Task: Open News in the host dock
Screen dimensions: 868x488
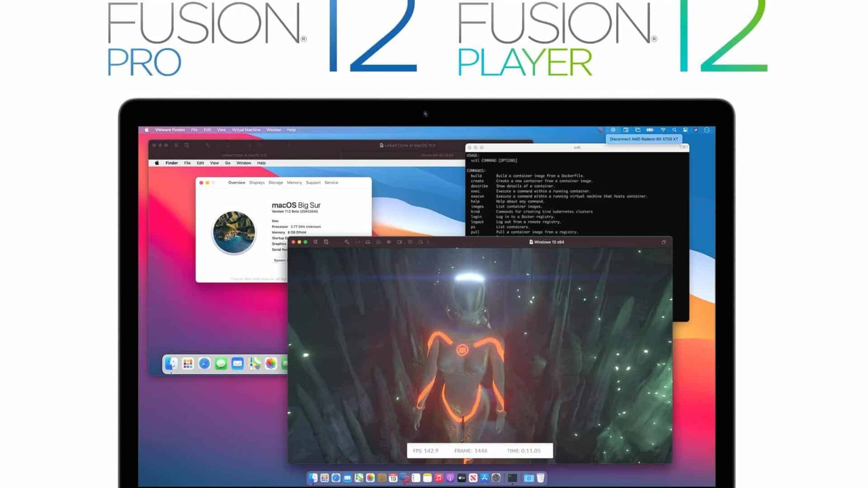Action: [473, 478]
